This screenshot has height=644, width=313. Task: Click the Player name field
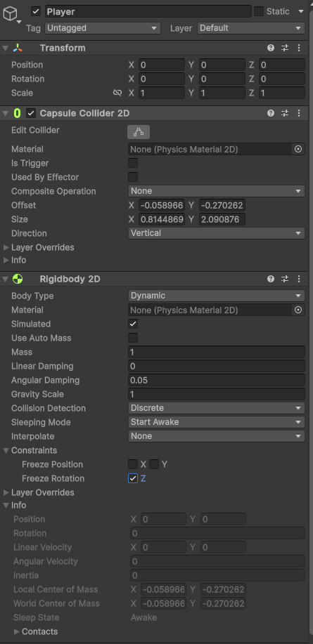point(148,11)
